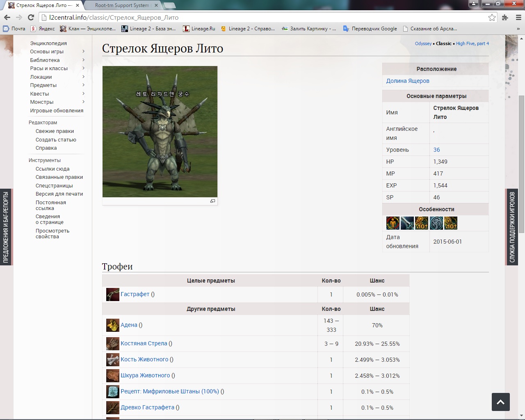Click the Костяная Стрела item icon
Viewport: 525px width, 420px height.
(113, 344)
